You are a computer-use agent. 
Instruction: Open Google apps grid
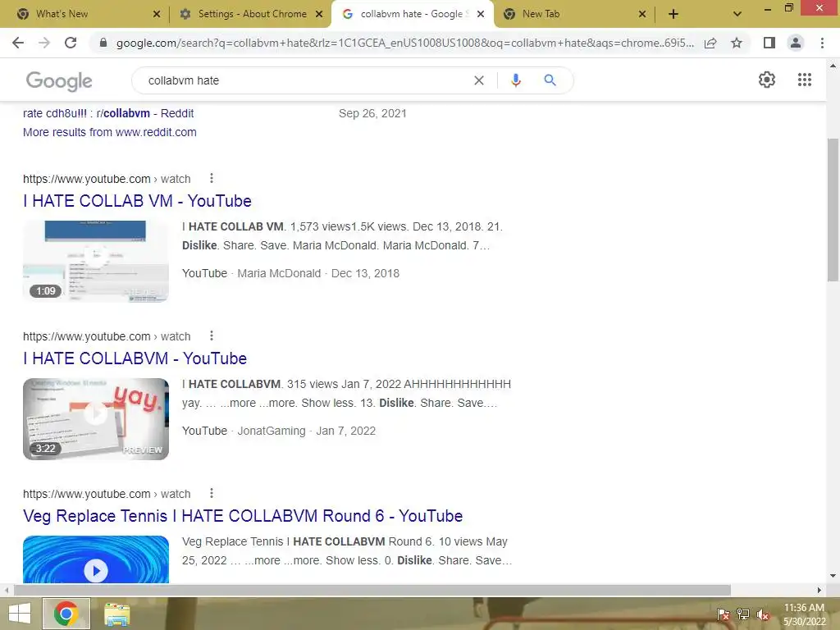click(x=804, y=80)
